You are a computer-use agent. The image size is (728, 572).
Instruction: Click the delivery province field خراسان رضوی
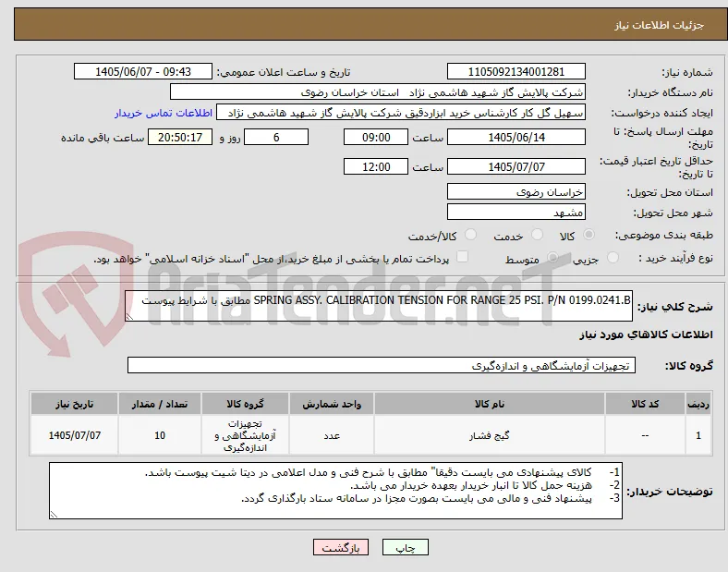click(516, 192)
